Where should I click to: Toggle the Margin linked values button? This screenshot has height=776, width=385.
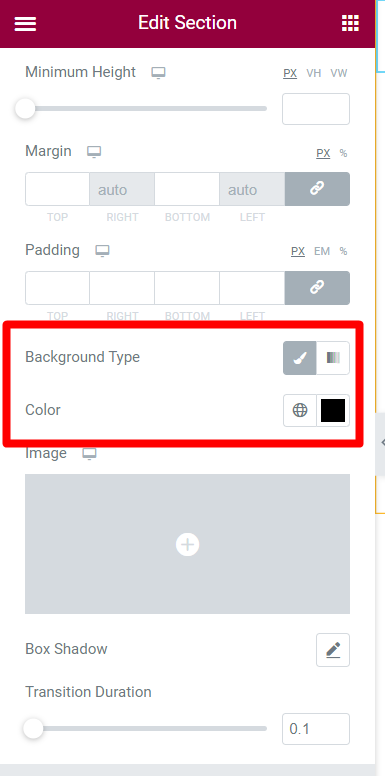tap(317, 189)
